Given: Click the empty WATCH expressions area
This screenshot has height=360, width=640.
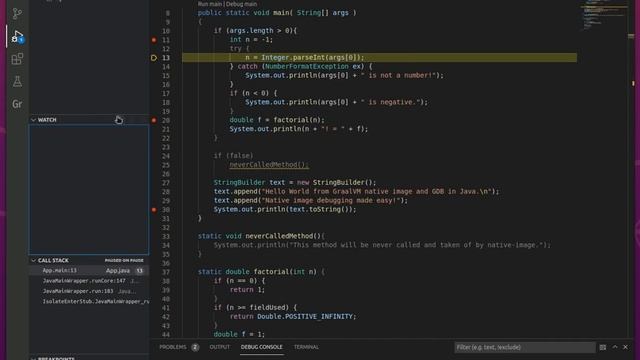Looking at the screenshot, I should (89, 190).
